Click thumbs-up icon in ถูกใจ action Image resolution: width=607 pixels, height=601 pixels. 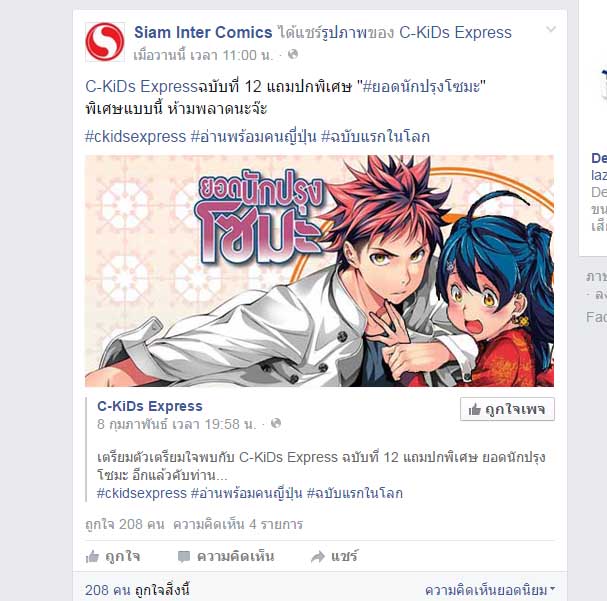pos(93,556)
